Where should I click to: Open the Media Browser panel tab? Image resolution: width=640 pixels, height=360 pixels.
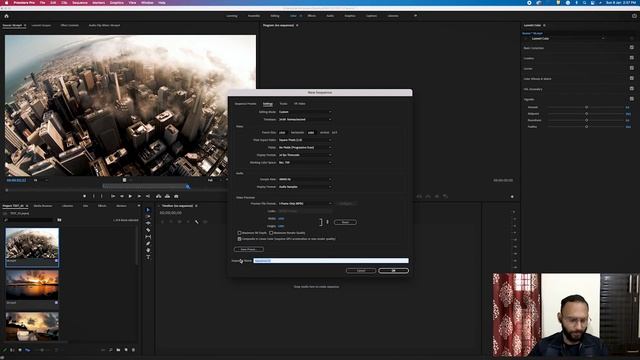coord(43,206)
